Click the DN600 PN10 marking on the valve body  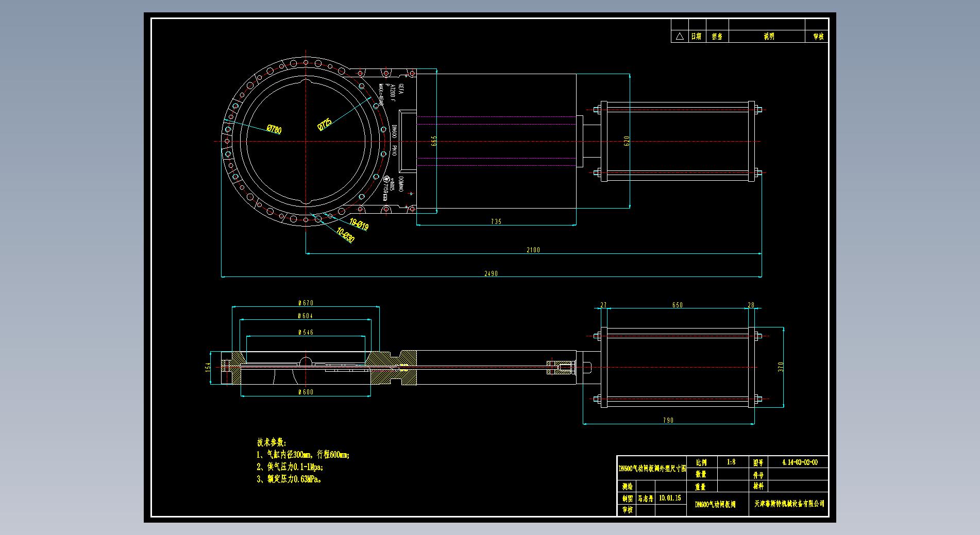coord(394,141)
